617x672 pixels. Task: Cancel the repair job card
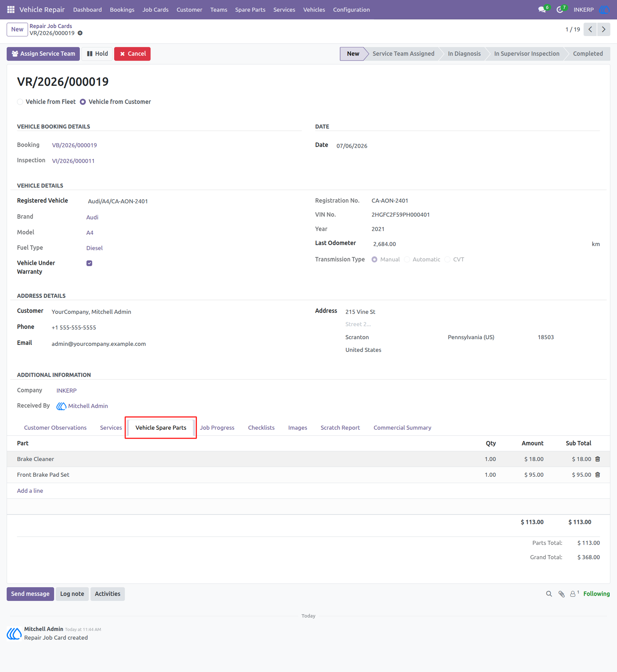pyautogui.click(x=133, y=54)
